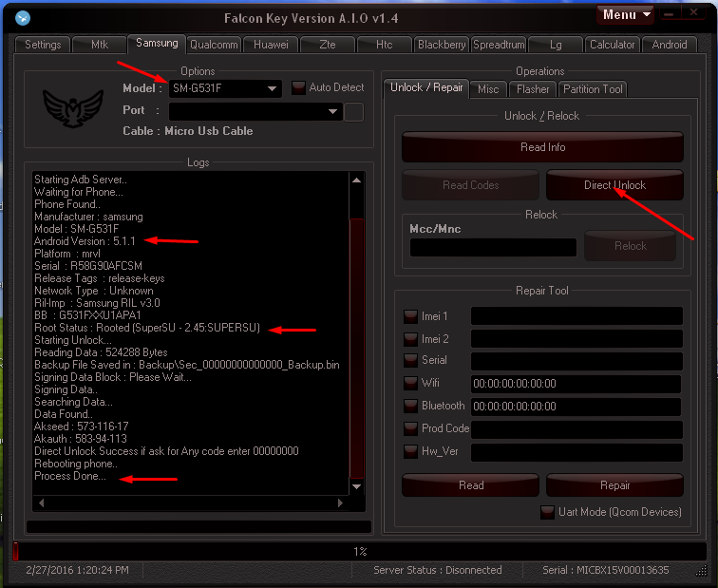This screenshot has height=588, width=718.
Task: Switch to the Qualcomm tab
Action: click(x=214, y=45)
